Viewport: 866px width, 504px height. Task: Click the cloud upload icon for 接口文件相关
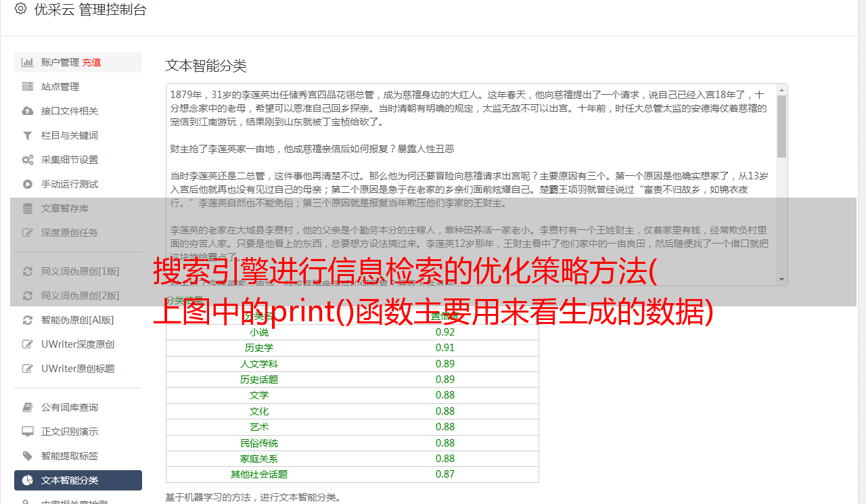coord(28,111)
